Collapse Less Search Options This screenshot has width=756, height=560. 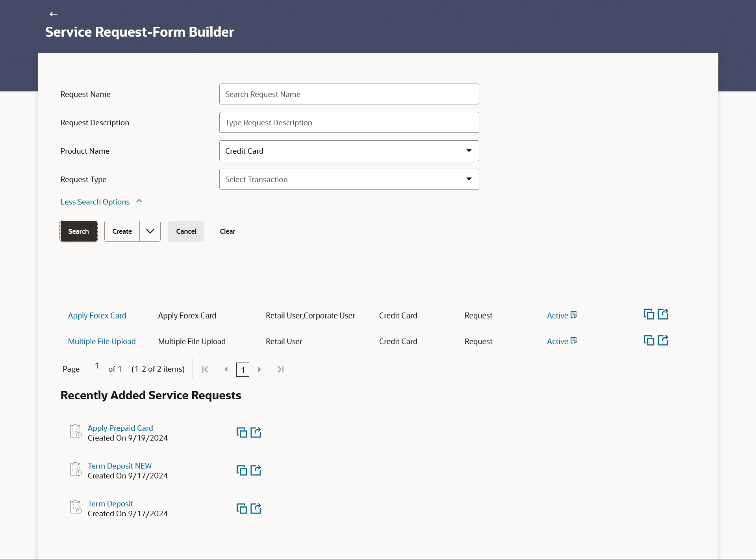101,202
